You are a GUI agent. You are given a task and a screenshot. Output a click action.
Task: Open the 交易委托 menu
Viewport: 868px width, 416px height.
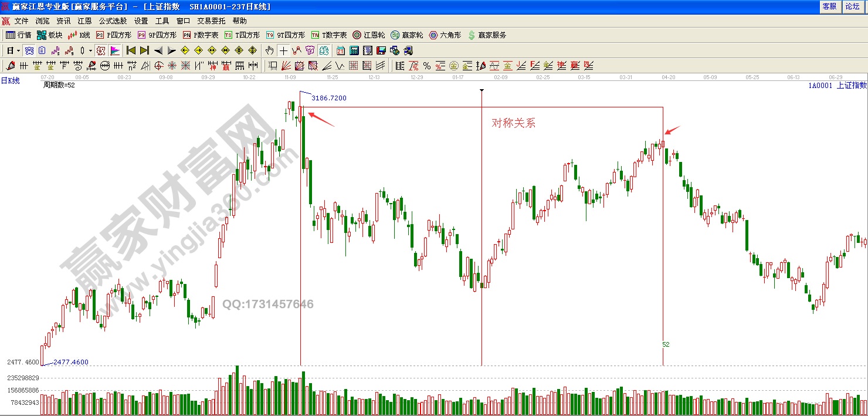tap(211, 21)
